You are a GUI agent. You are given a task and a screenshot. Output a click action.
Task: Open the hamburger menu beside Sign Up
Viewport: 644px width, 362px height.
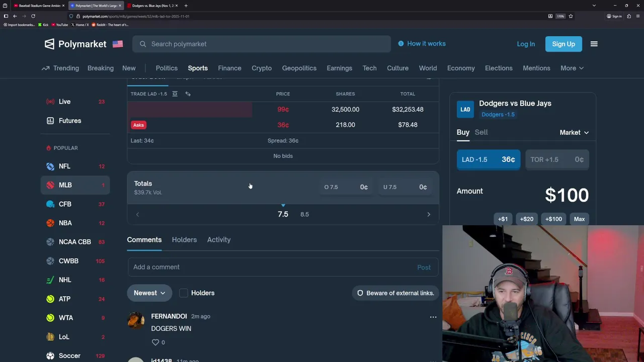pyautogui.click(x=594, y=44)
